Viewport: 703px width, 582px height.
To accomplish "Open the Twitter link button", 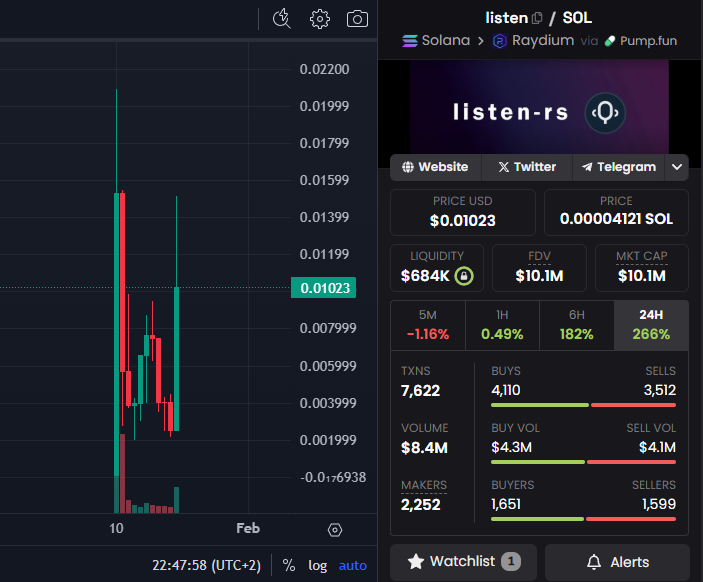I will point(527,167).
